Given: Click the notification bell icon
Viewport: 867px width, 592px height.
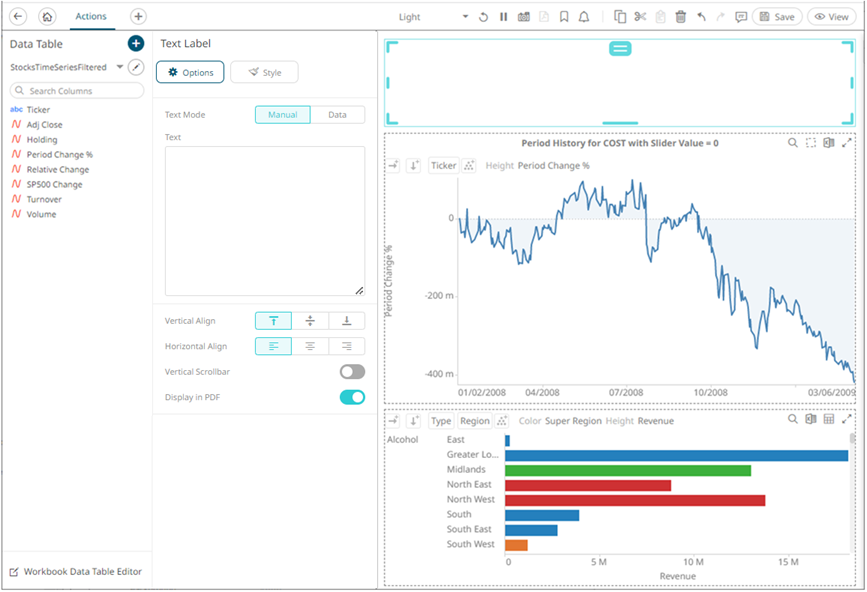Looking at the screenshot, I should point(584,17).
